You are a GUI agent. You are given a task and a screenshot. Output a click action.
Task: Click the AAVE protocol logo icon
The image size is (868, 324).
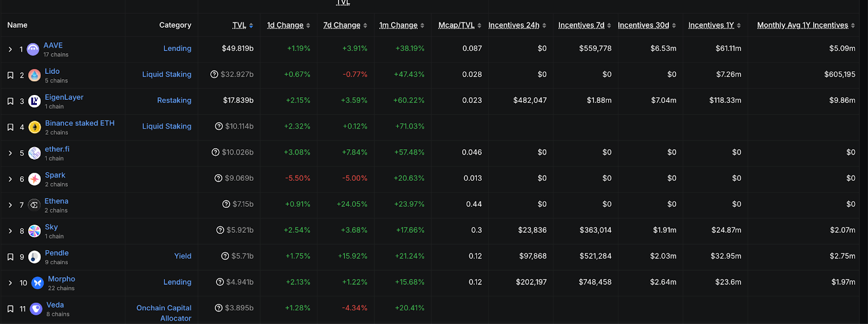tap(33, 50)
